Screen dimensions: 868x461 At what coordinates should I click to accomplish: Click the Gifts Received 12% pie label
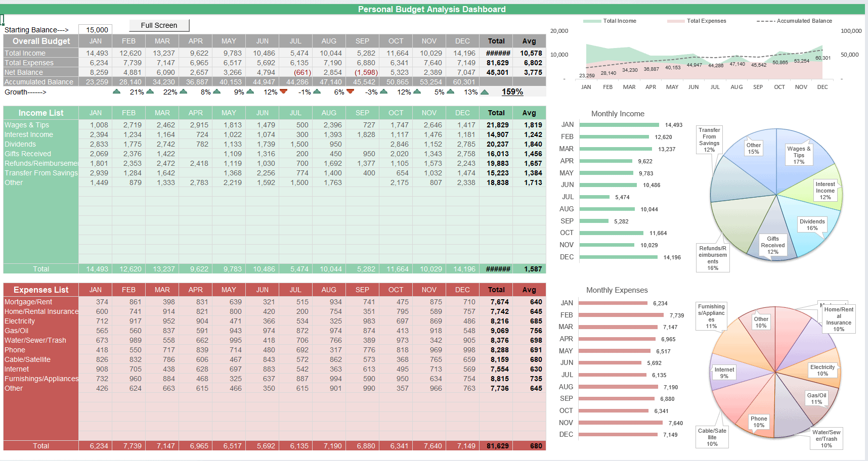coord(773,245)
